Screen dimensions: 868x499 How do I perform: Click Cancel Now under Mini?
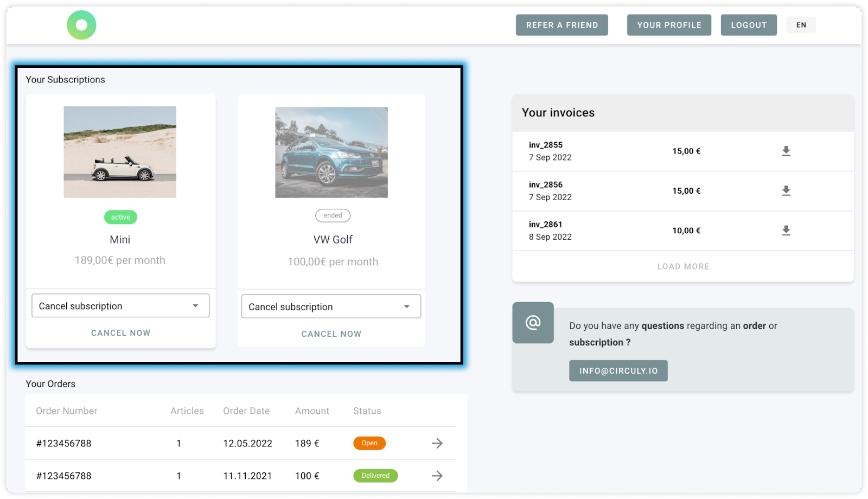click(120, 333)
